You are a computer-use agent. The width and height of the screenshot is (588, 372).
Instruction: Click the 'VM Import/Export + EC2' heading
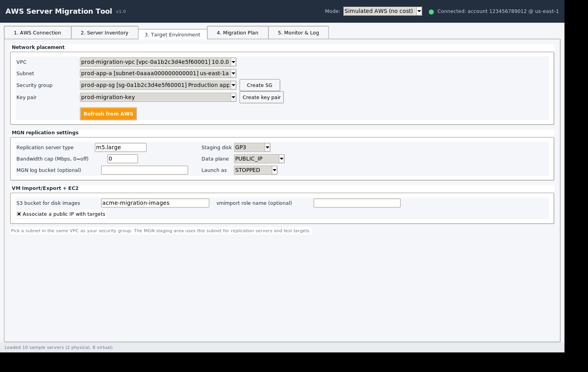coord(45,188)
